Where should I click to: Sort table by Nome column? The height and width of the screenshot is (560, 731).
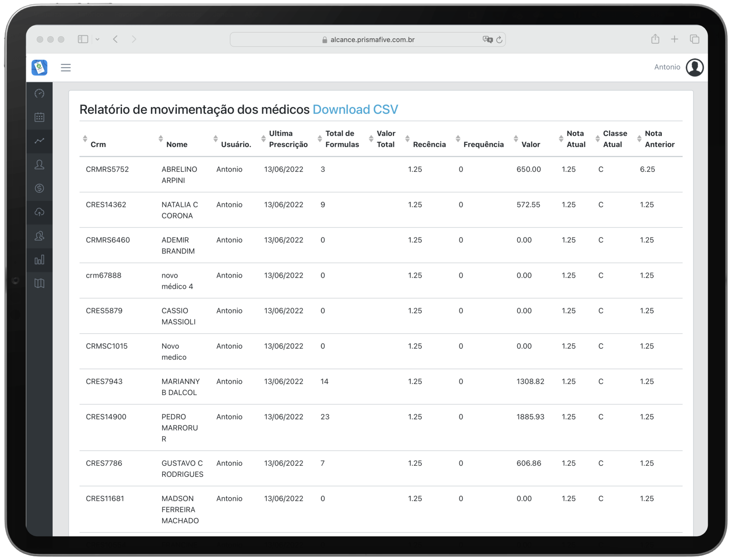pyautogui.click(x=176, y=144)
